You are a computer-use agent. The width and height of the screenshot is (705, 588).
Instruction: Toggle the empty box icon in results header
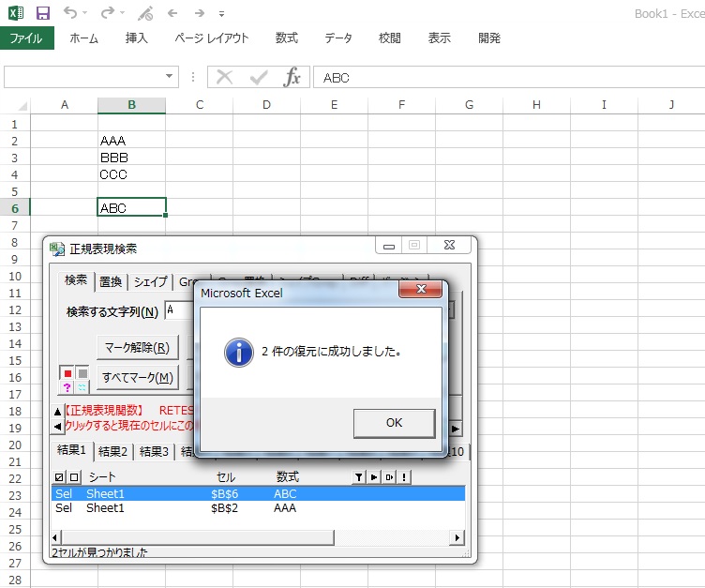(74, 477)
